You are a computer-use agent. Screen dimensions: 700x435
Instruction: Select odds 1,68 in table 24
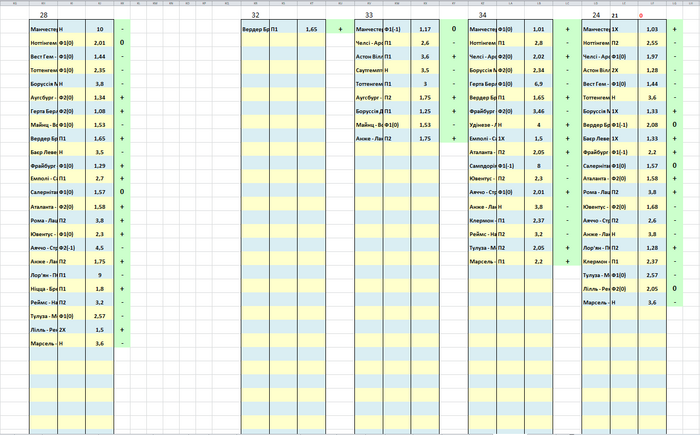[x=652, y=207]
